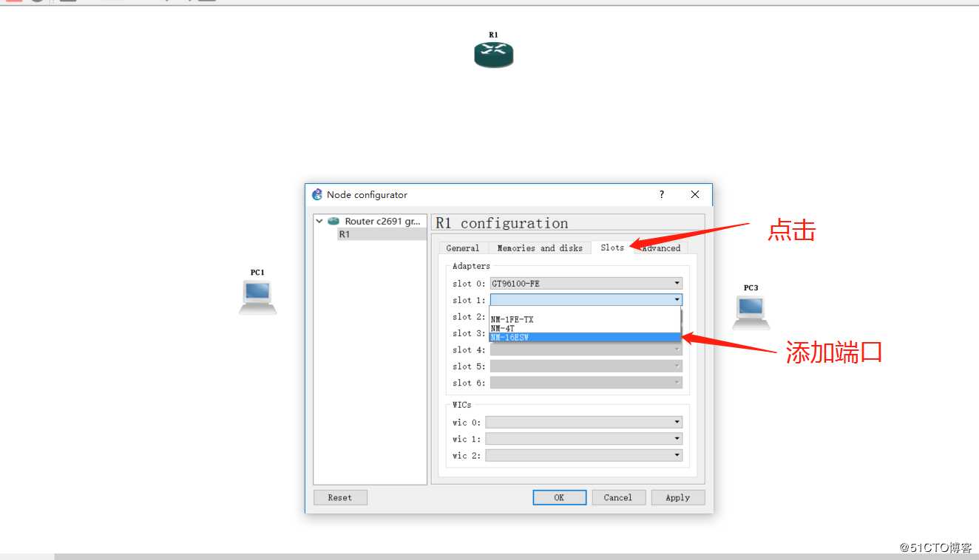Image resolution: width=979 pixels, height=560 pixels.
Task: Click the WICs group label
Action: [x=462, y=404]
